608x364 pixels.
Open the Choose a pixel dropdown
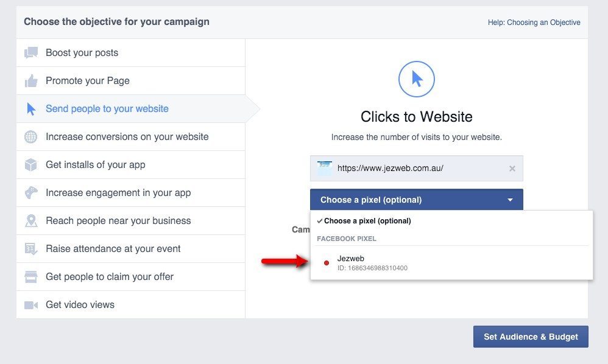(416, 200)
